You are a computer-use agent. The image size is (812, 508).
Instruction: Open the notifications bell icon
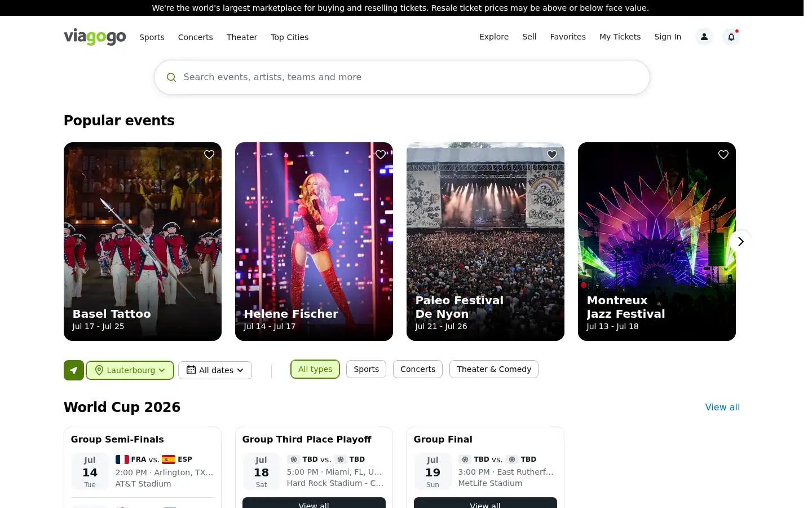tap(731, 37)
